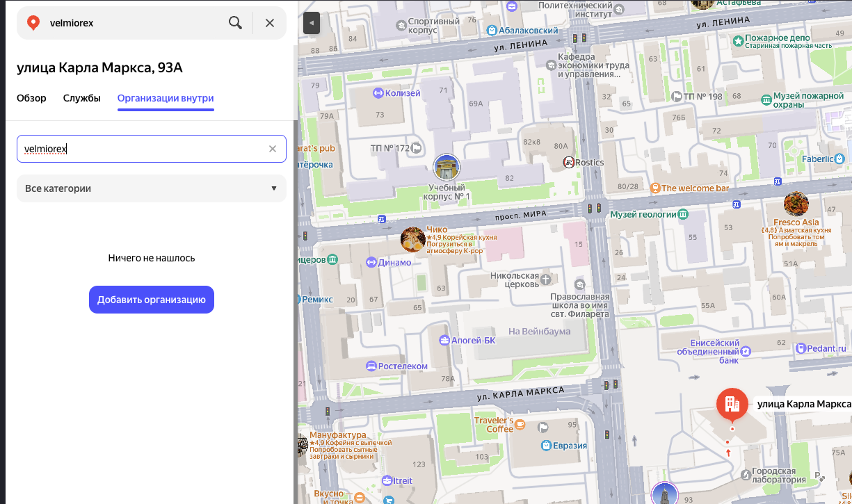The width and height of the screenshot is (852, 504).
Task: Open the Службы tab
Action: point(81,98)
